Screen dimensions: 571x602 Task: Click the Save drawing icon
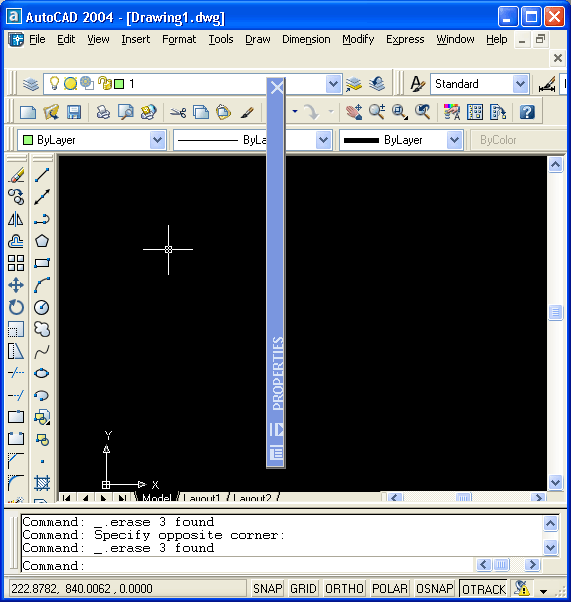pyautogui.click(x=74, y=112)
